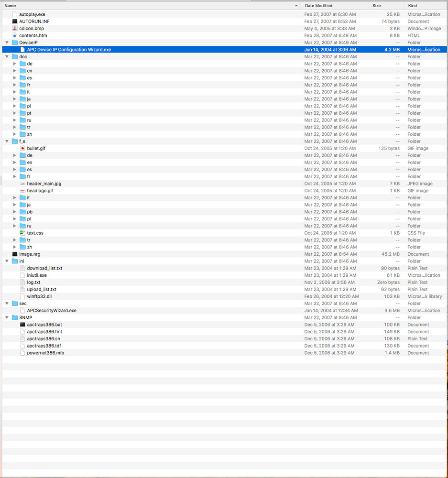This screenshot has width=448, height=478.
Task: Click the AUTORUN.INF document icon
Action: point(16,21)
